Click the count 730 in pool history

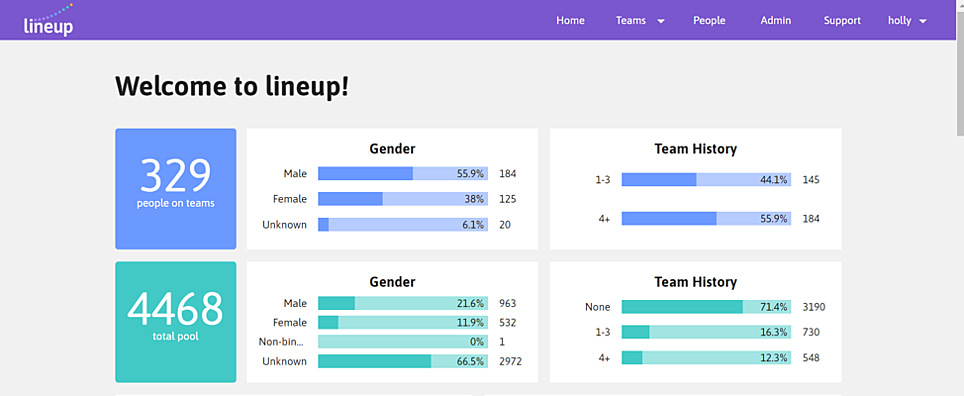point(811,332)
